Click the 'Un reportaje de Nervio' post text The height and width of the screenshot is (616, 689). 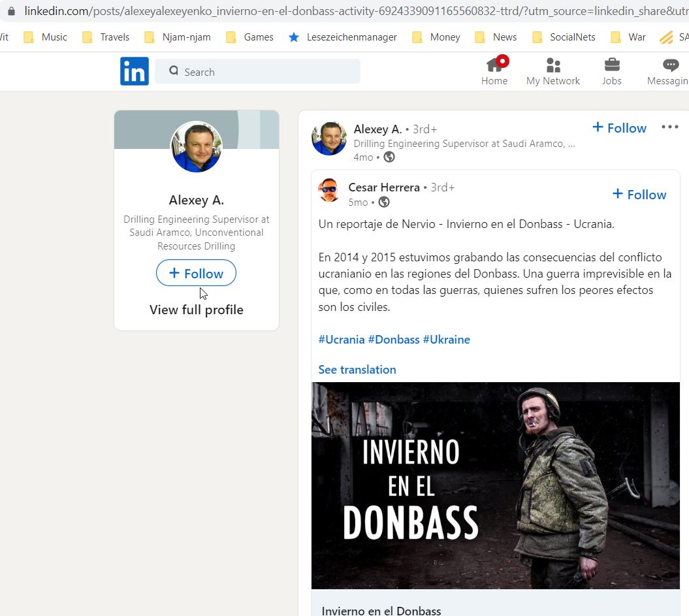[466, 224]
